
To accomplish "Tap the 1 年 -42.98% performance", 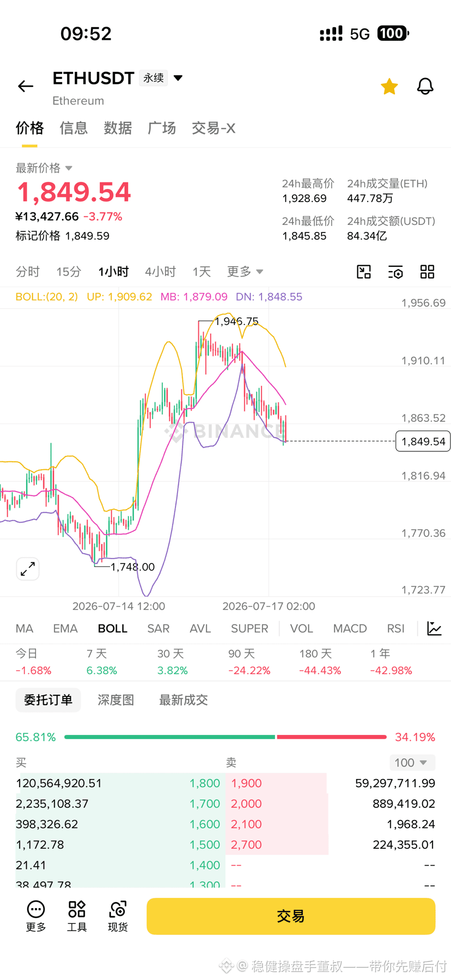I will tap(391, 662).
